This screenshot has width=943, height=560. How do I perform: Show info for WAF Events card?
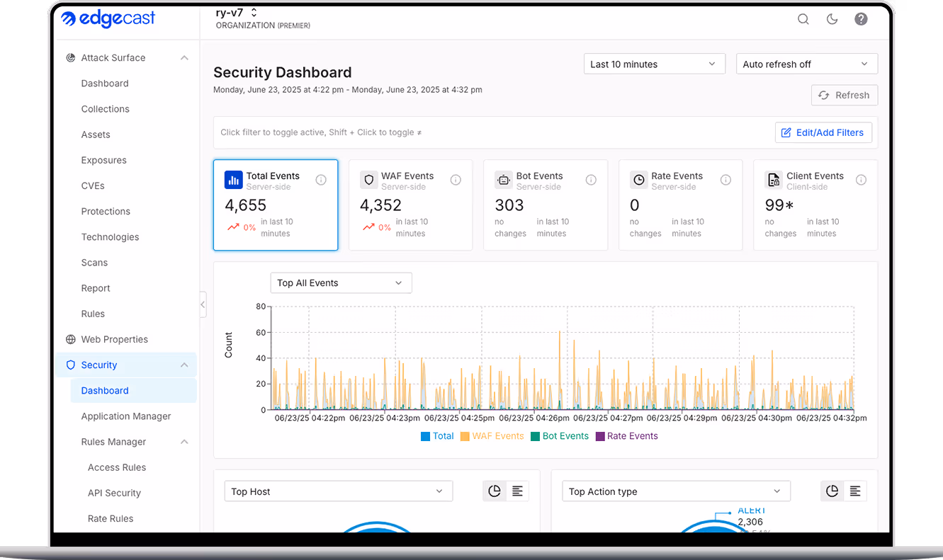456,180
